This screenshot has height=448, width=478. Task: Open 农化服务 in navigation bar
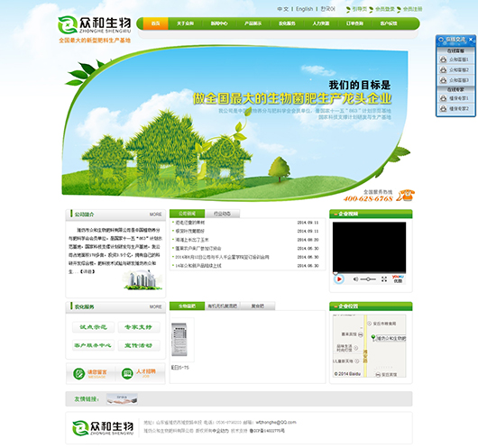click(287, 23)
